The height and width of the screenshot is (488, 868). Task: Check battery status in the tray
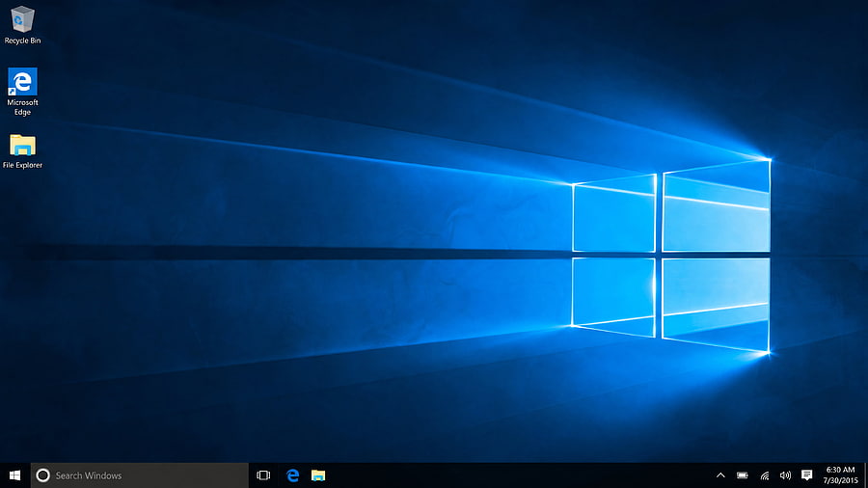coord(743,475)
